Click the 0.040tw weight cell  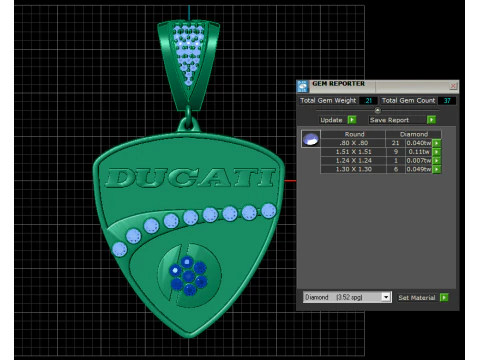[419, 143]
